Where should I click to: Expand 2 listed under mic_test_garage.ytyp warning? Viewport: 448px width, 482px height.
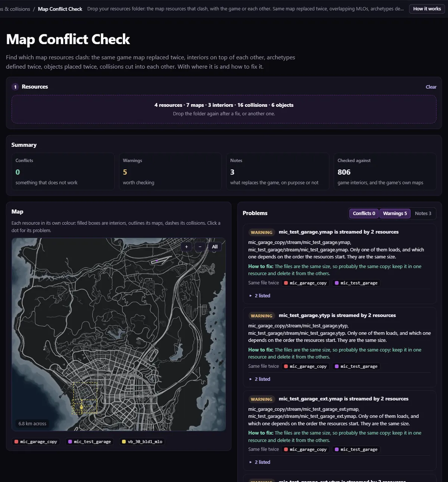click(x=260, y=379)
